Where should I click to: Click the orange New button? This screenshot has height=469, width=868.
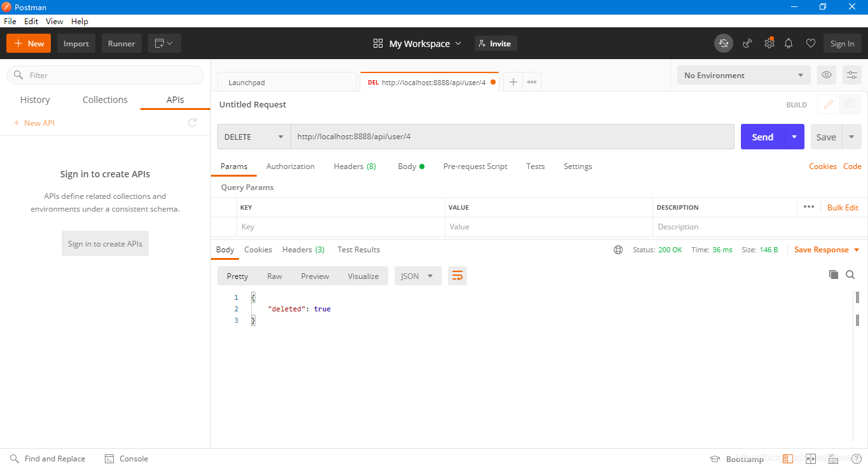coord(29,43)
